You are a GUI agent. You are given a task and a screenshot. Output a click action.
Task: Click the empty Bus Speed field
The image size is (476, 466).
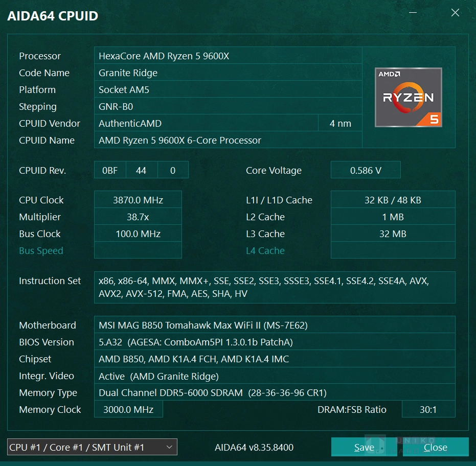[138, 250]
